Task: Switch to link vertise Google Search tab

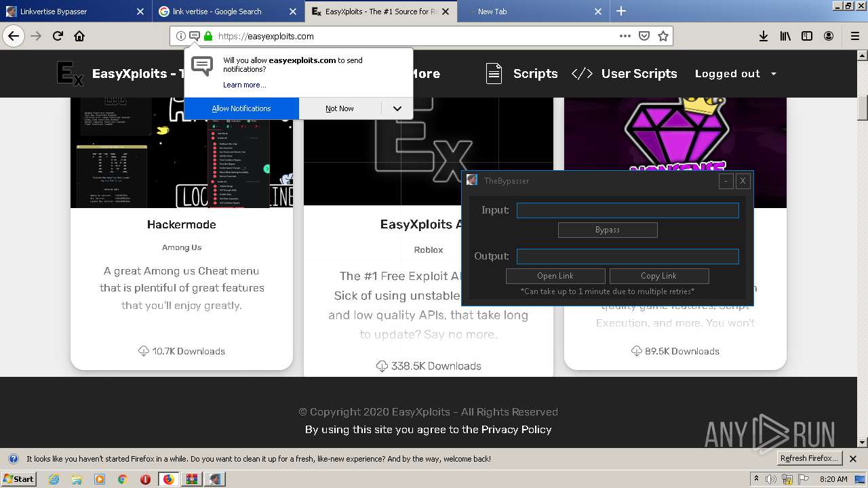Action: click(x=228, y=12)
